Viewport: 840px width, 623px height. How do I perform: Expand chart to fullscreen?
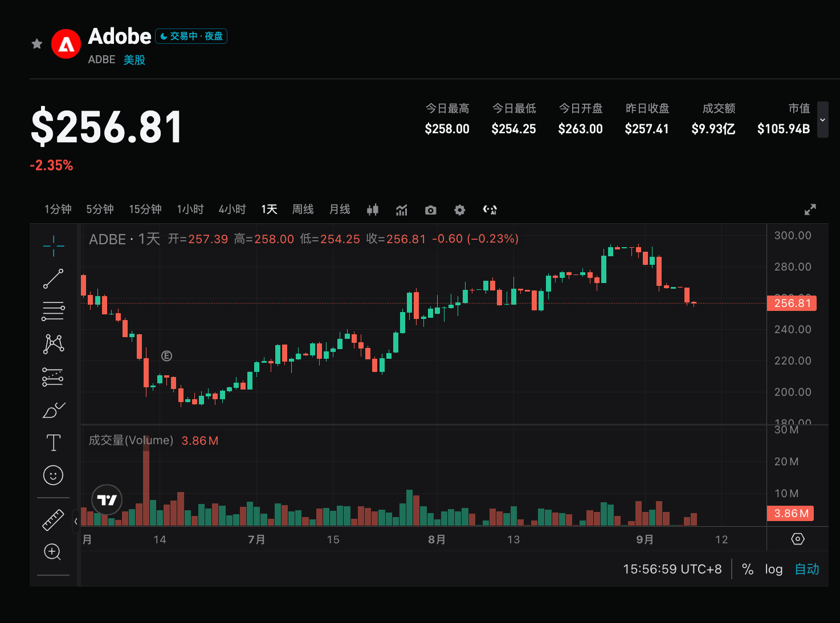[810, 210]
